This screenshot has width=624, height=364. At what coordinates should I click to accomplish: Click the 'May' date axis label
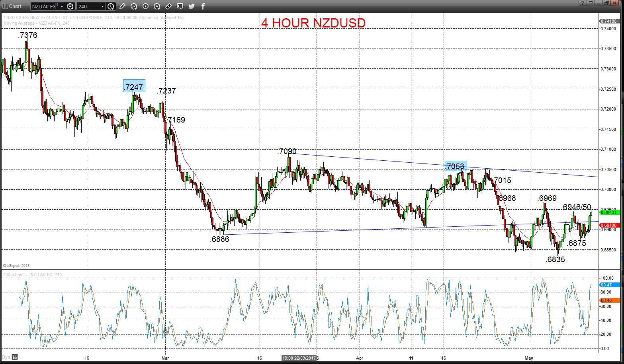pos(529,358)
